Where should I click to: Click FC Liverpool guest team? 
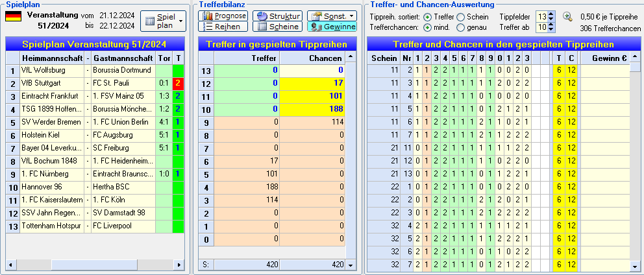point(123,226)
